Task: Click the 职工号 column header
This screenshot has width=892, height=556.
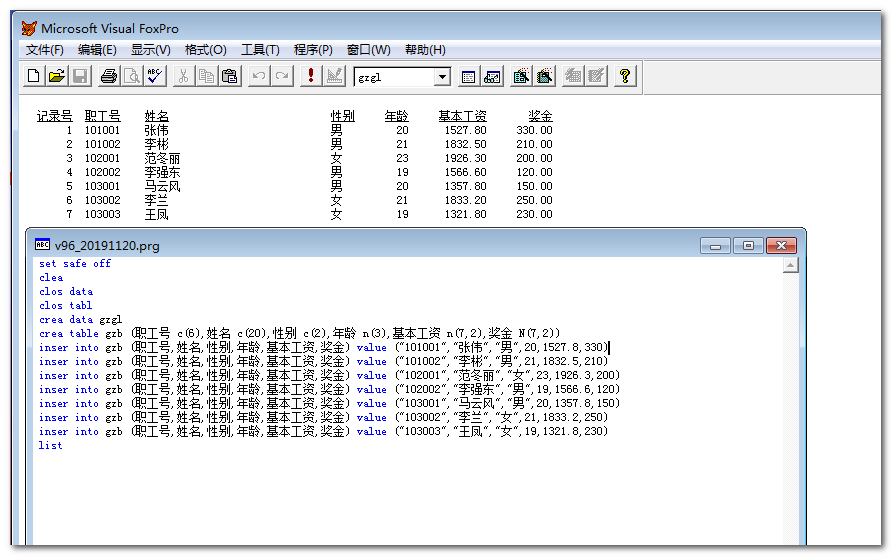Action: pyautogui.click(x=102, y=116)
